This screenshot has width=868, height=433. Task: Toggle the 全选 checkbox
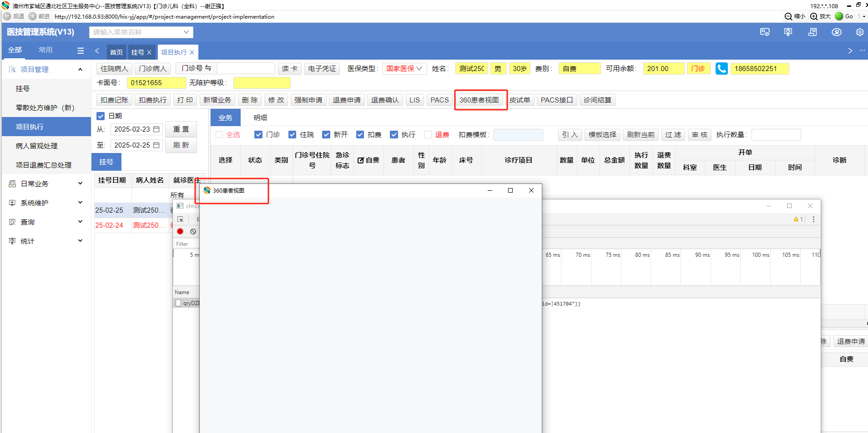pos(219,135)
